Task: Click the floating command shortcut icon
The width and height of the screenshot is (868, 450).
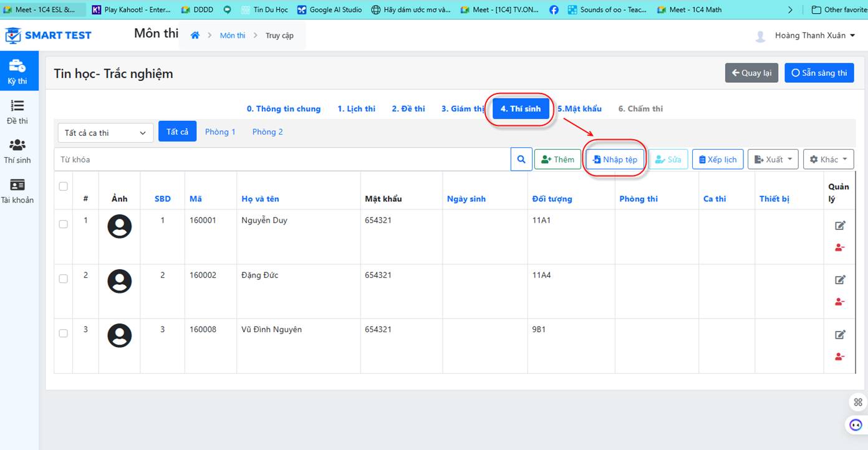Action: coord(858,402)
